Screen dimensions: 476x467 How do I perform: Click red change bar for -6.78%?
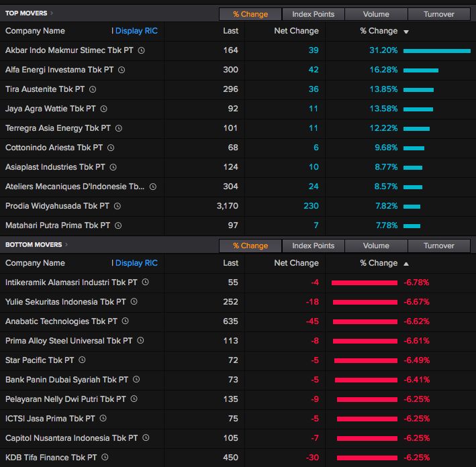(365, 282)
